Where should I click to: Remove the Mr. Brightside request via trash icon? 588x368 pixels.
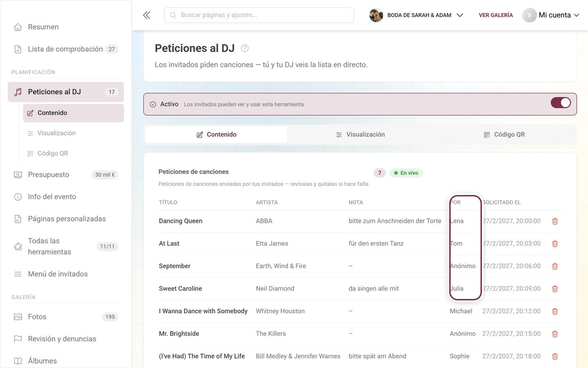pyautogui.click(x=555, y=334)
